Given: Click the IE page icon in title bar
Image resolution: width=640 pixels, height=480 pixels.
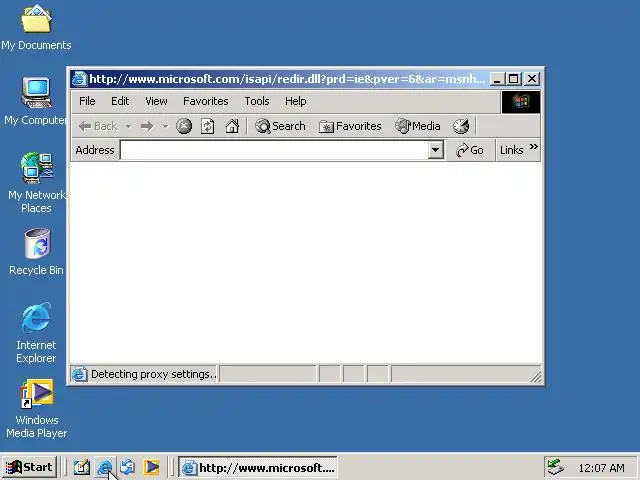Looking at the screenshot, I should point(79,79).
